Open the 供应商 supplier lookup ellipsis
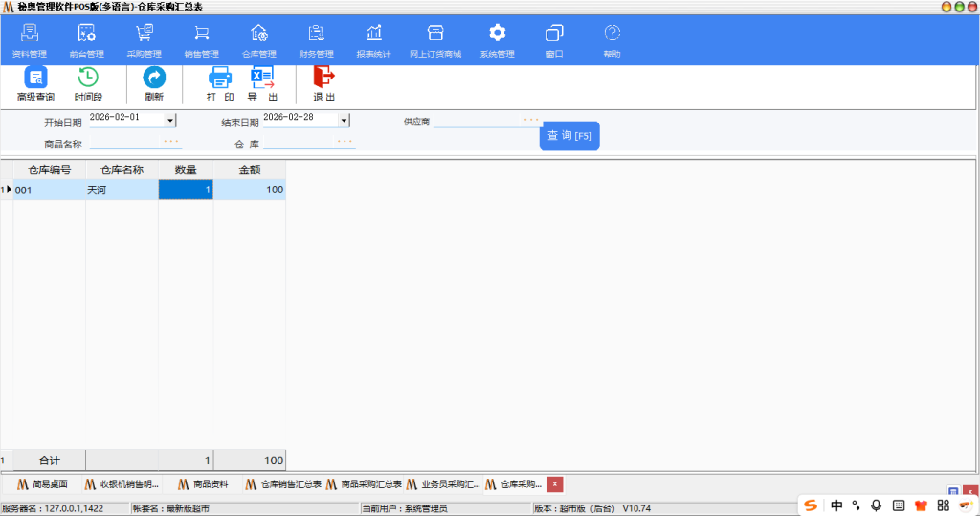 click(530, 121)
